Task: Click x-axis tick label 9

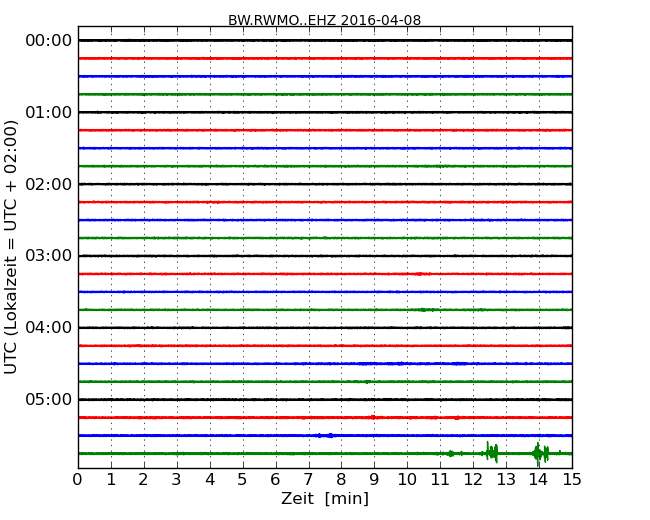Action: click(x=374, y=479)
